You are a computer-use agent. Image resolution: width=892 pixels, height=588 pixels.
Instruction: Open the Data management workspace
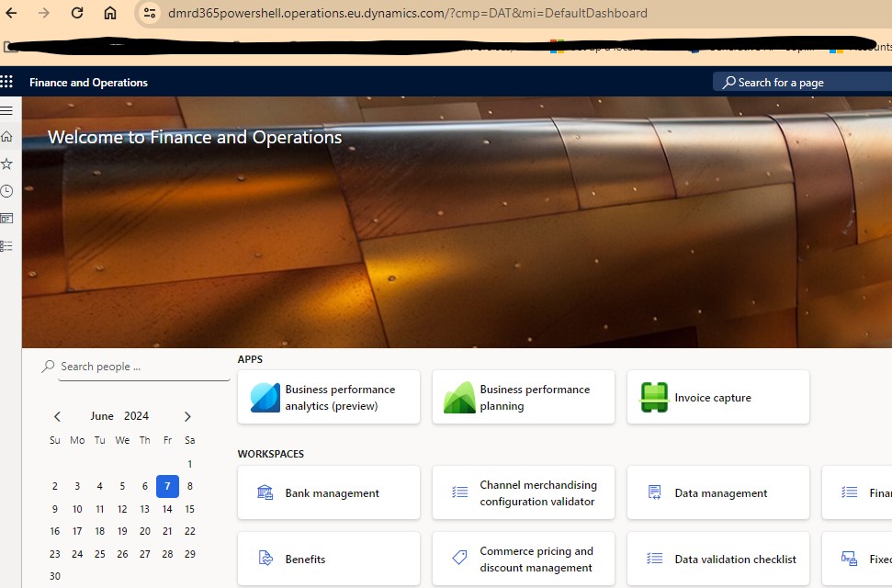[718, 492]
